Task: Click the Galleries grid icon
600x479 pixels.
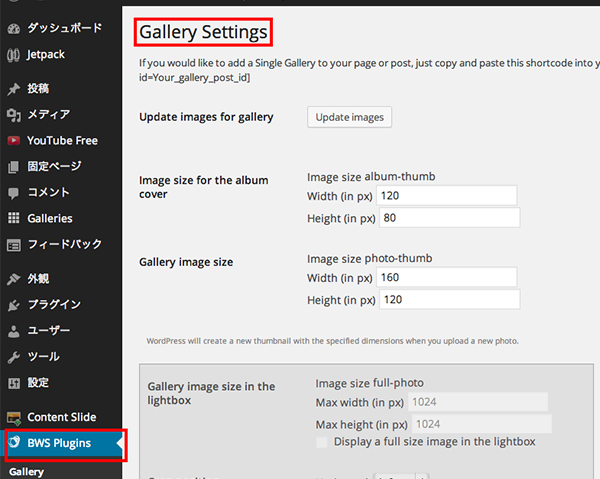Action: pos(13,218)
